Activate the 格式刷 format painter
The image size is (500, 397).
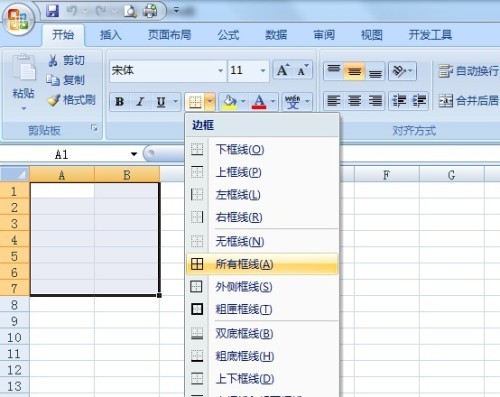pyautogui.click(x=71, y=100)
